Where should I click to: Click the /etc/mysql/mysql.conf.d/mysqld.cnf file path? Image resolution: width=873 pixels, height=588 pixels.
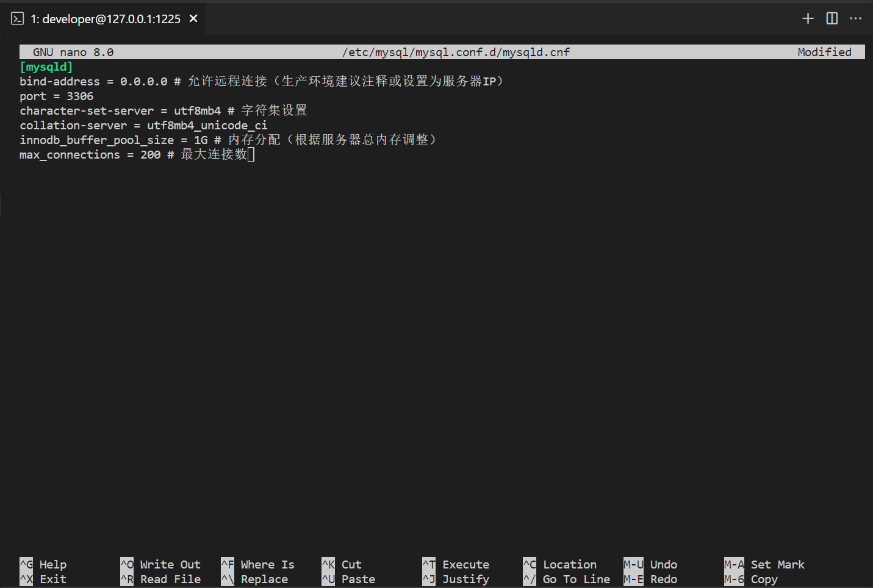(x=456, y=52)
